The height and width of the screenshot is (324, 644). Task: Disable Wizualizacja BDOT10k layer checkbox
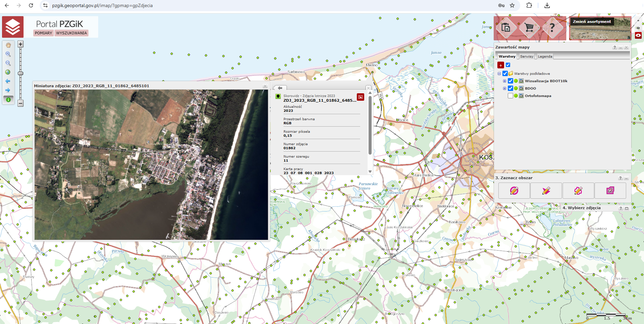(x=510, y=81)
